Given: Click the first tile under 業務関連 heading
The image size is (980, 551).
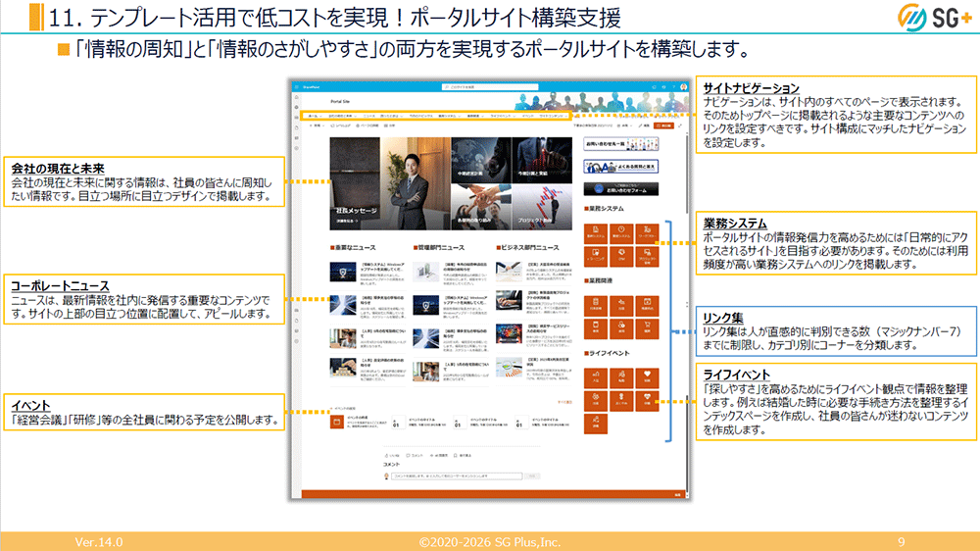Looking at the screenshot, I should click(596, 305).
